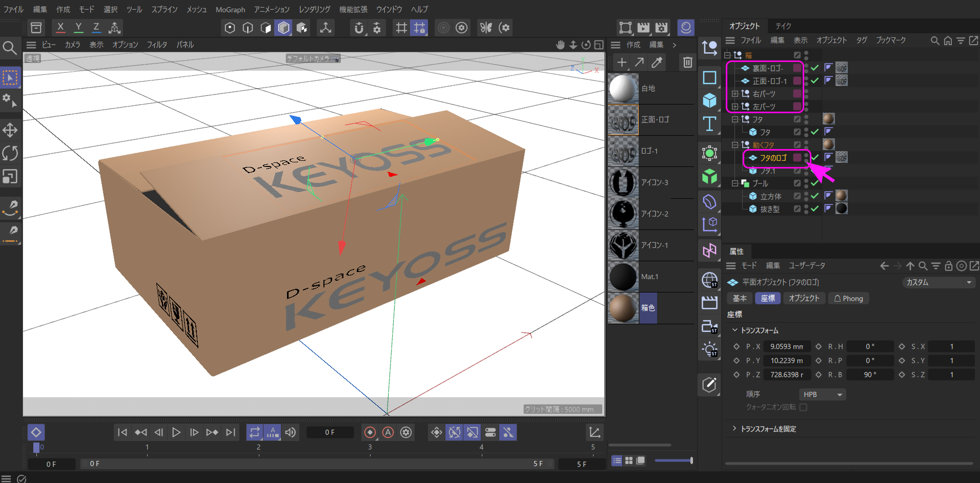Open the MoGraph menu

click(x=230, y=10)
